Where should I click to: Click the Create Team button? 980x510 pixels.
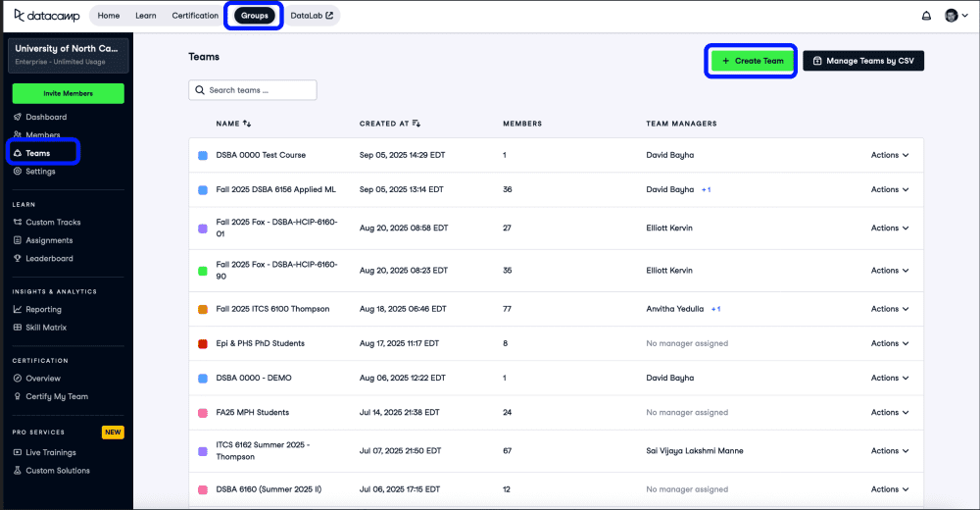pos(752,61)
